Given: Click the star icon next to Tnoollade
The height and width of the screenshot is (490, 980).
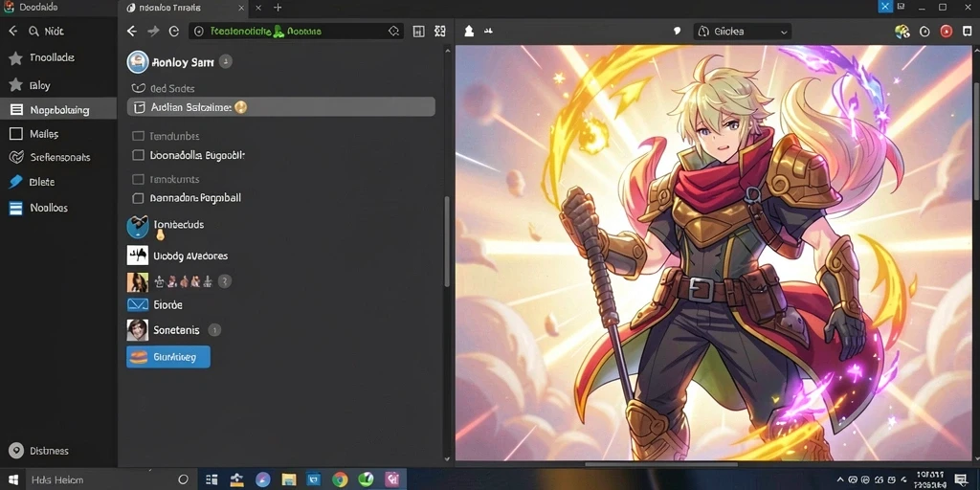Looking at the screenshot, I should click(15, 58).
